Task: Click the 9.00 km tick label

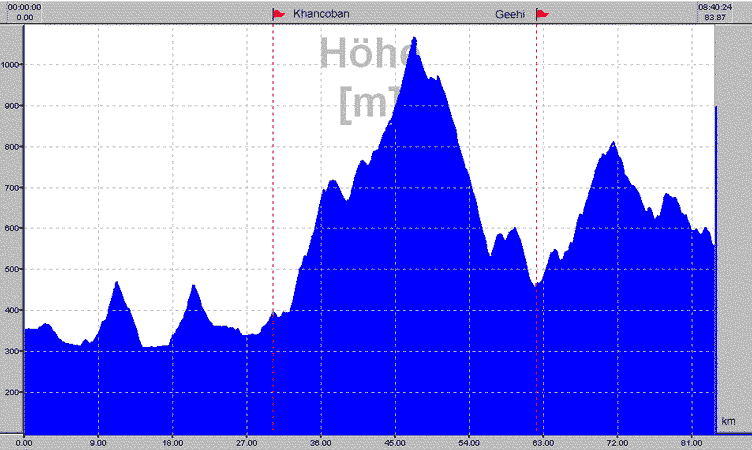Action: [98, 442]
